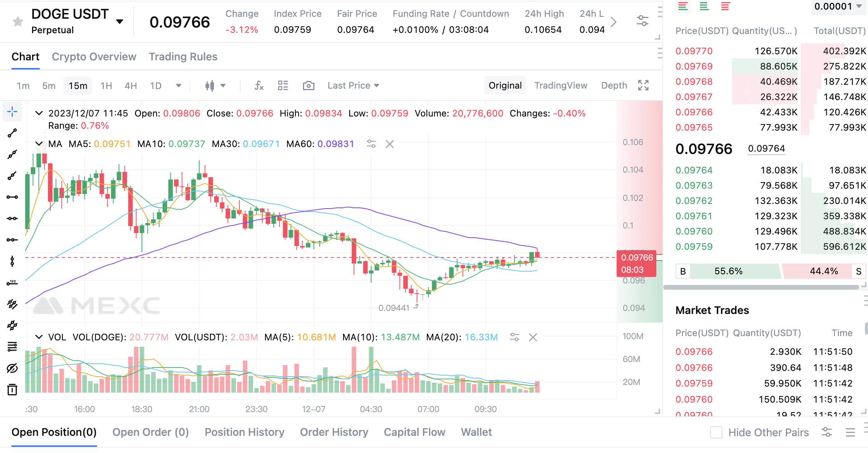
Task: Open indicators fx menu
Action: (259, 86)
